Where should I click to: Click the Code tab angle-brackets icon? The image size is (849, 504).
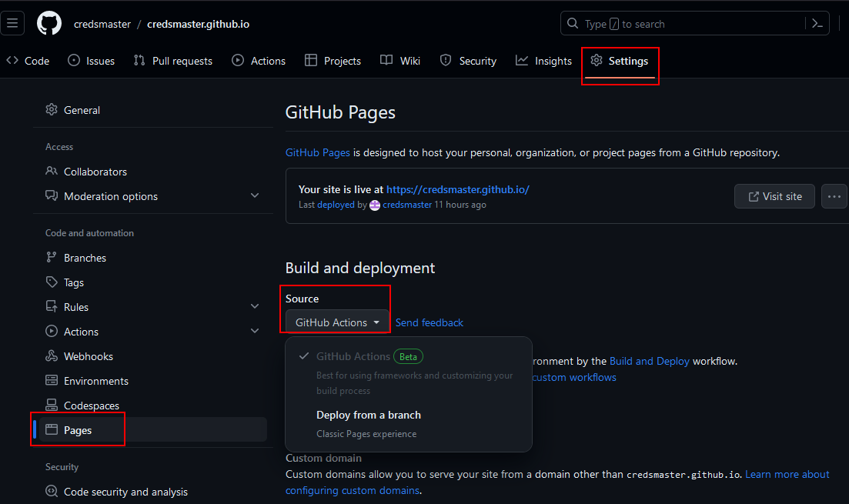(12, 61)
